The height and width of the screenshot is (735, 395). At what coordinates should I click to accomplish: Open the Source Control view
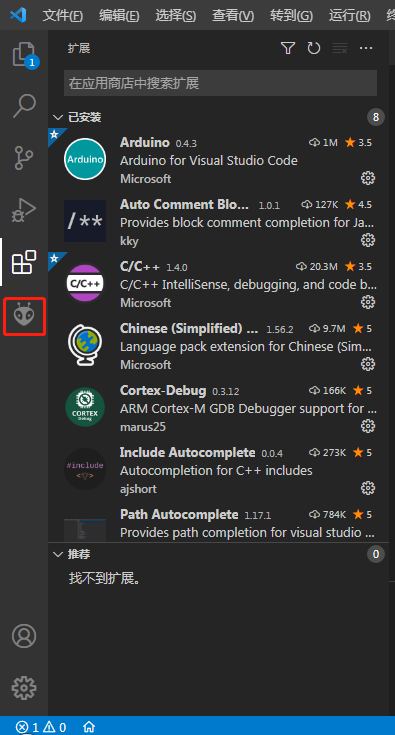point(24,158)
